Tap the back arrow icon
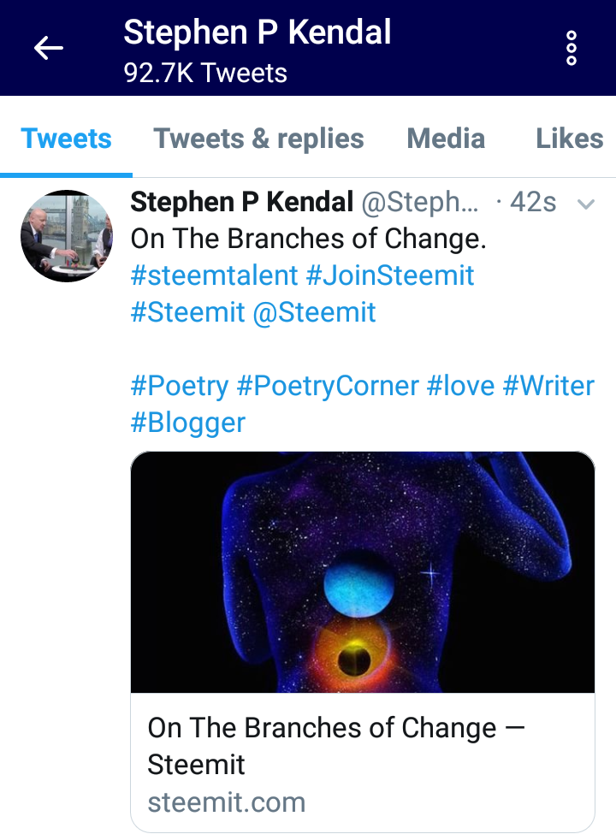The image size is (616, 840). click(49, 48)
